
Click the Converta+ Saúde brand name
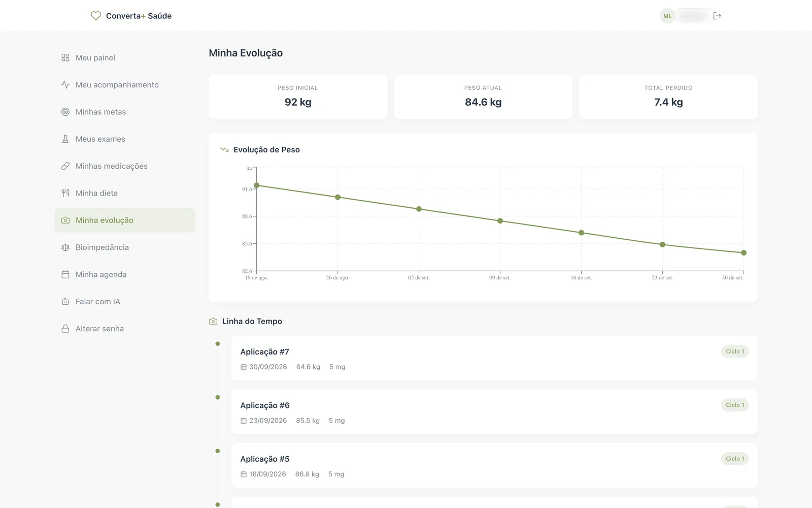click(139, 16)
